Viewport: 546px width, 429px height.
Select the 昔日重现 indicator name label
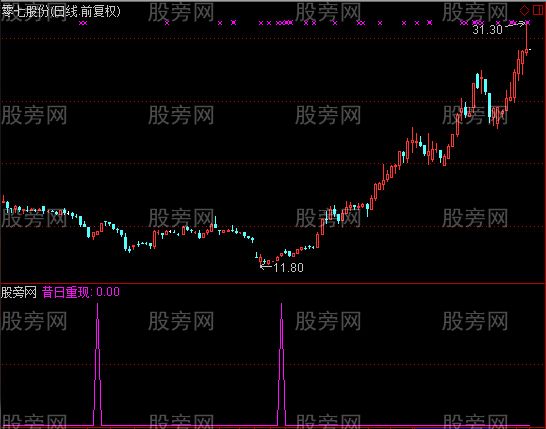(66, 292)
